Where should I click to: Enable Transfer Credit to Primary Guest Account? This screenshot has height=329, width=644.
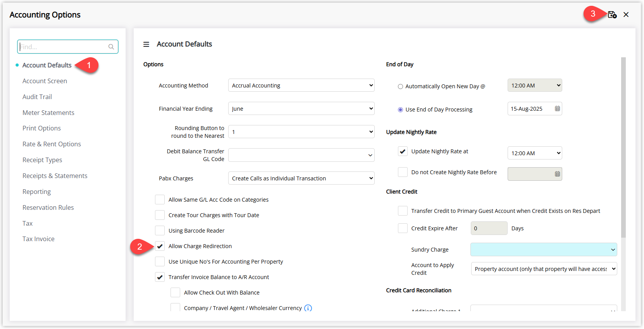pyautogui.click(x=403, y=211)
